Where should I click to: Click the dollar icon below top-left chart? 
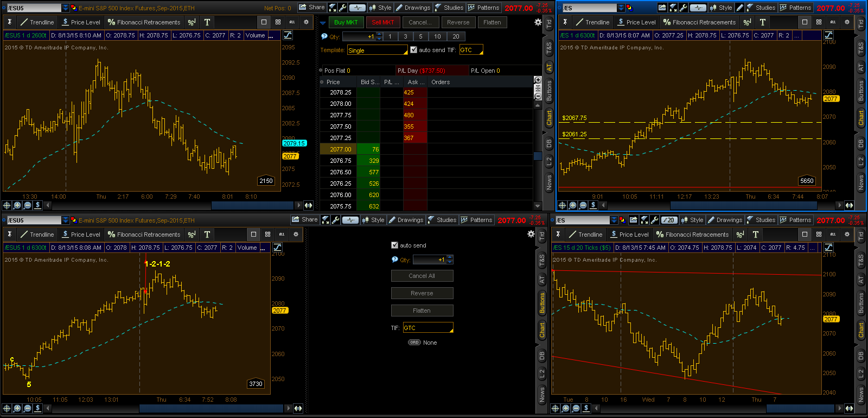37,205
